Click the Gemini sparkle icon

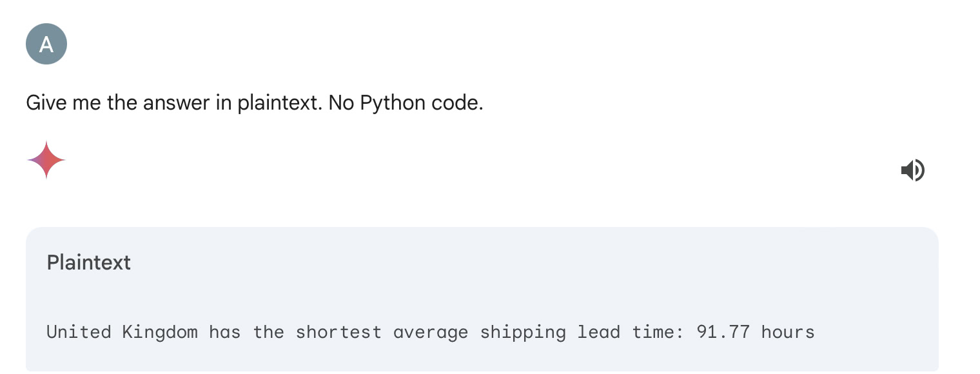(x=46, y=159)
